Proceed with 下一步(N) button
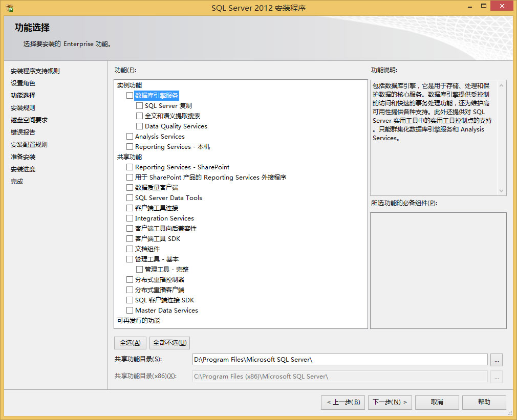517x420 pixels. [x=390, y=402]
